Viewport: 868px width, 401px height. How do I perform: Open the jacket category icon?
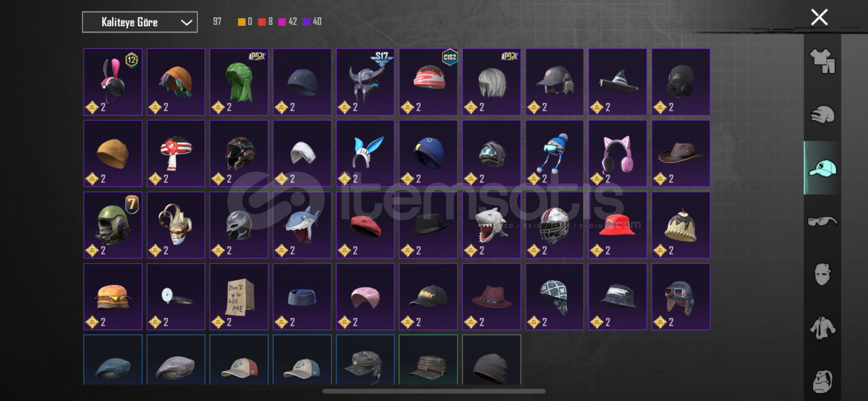(x=822, y=328)
